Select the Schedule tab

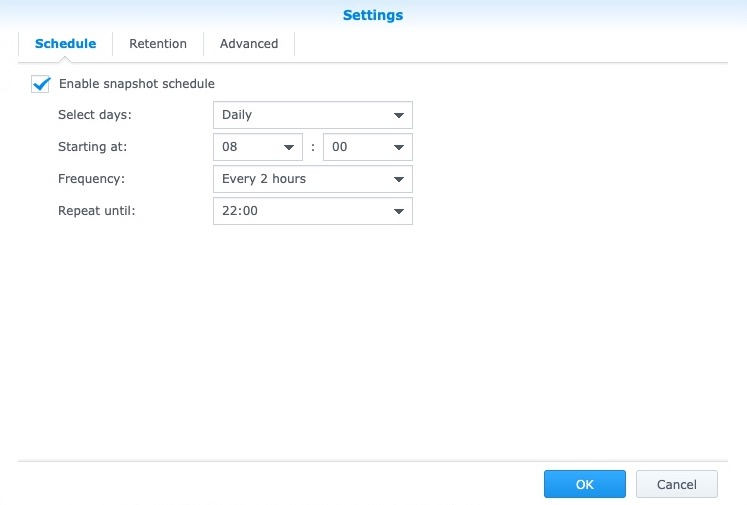click(x=65, y=44)
